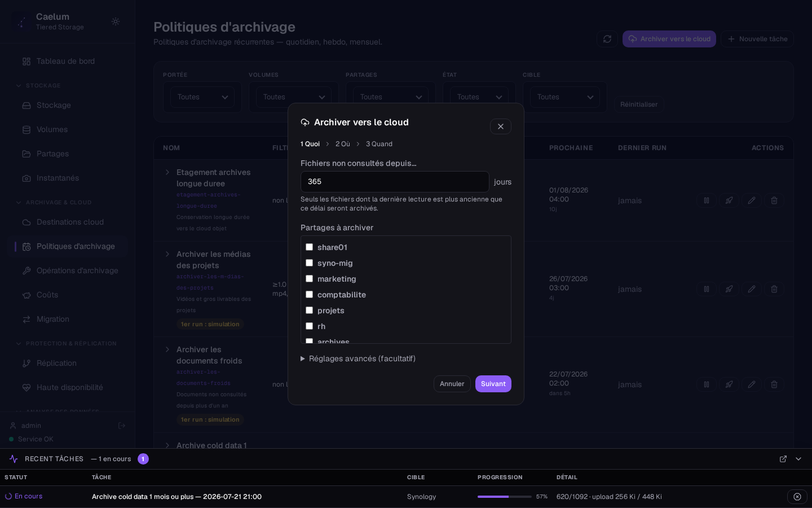The image size is (812, 508).
Task: Delete Archiver les médias des projets policy
Action: (774, 289)
